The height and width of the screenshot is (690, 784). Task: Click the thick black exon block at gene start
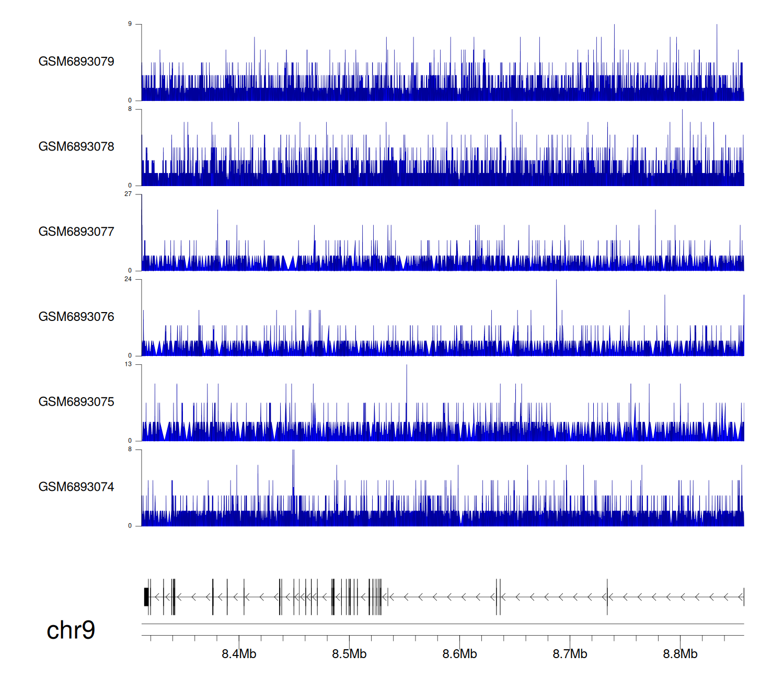pyautogui.click(x=146, y=596)
